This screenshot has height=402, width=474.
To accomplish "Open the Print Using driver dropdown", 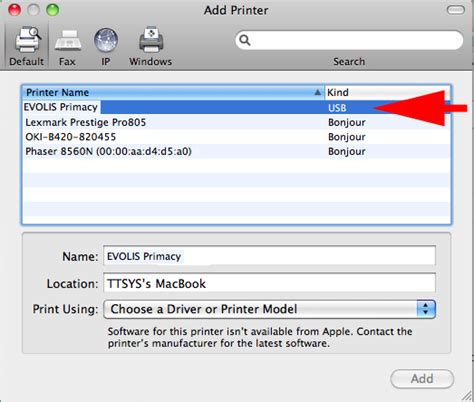I will (x=269, y=309).
